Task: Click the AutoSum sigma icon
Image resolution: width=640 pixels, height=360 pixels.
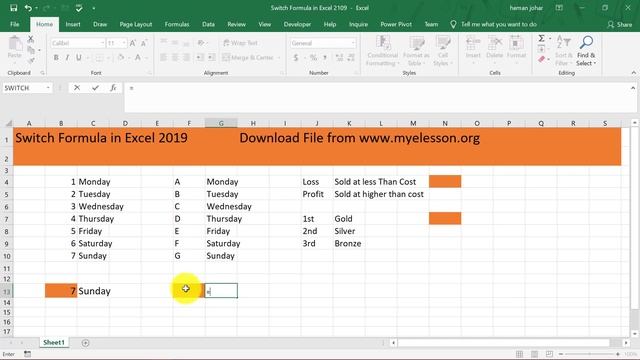Action: tap(541, 38)
